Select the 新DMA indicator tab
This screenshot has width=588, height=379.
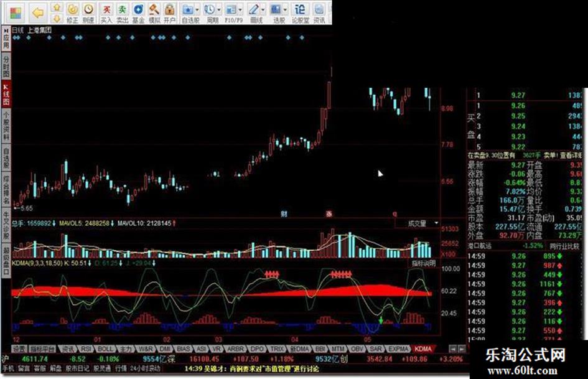coord(299,349)
